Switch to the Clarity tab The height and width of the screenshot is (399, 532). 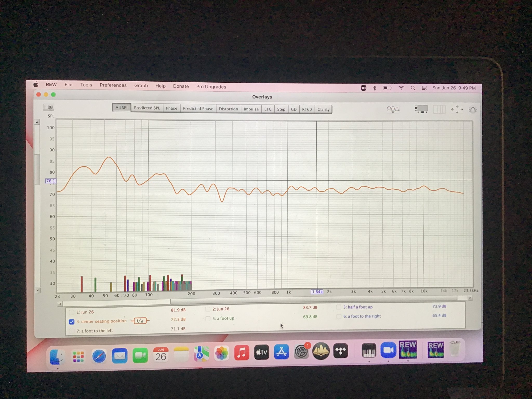tap(323, 109)
